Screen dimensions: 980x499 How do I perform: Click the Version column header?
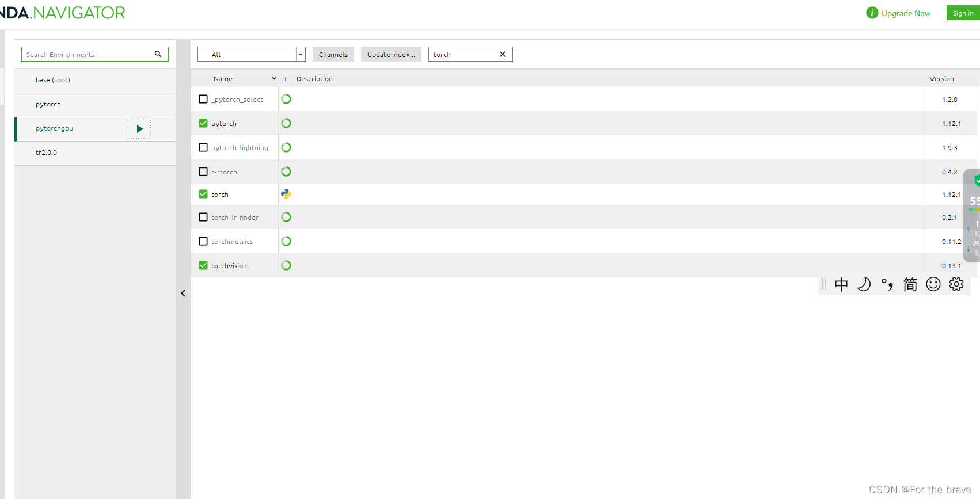pos(941,79)
